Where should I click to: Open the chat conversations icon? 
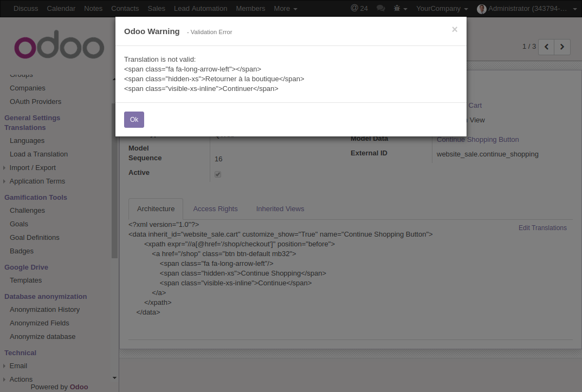(x=380, y=8)
